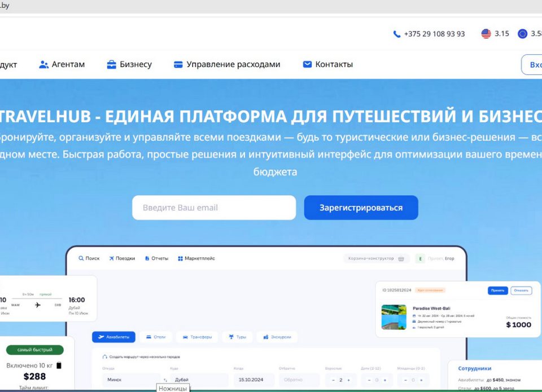Click the EU flag currency icon
Image resolution: width=542 pixels, height=392 pixels.
[523, 34]
